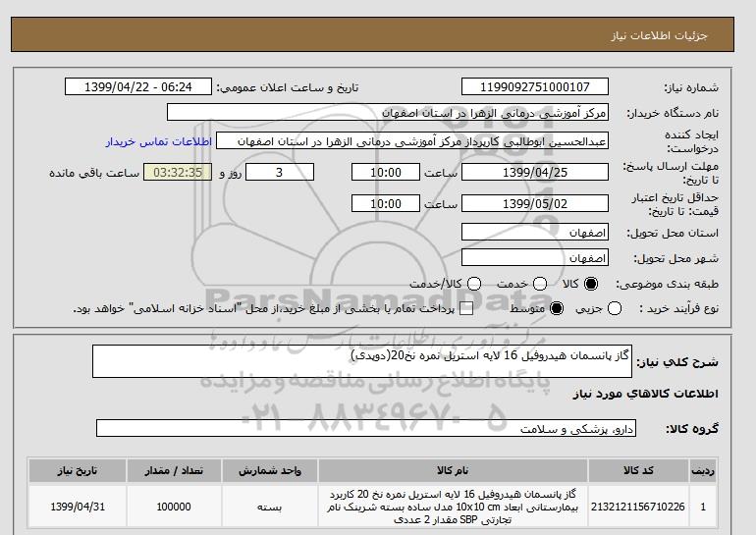Click the delivery city field اصفهان
This screenshot has width=756, height=535.
pyautogui.click(x=535, y=258)
